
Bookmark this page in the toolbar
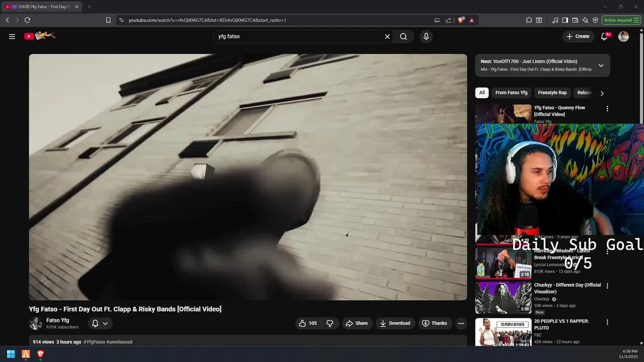point(108,20)
